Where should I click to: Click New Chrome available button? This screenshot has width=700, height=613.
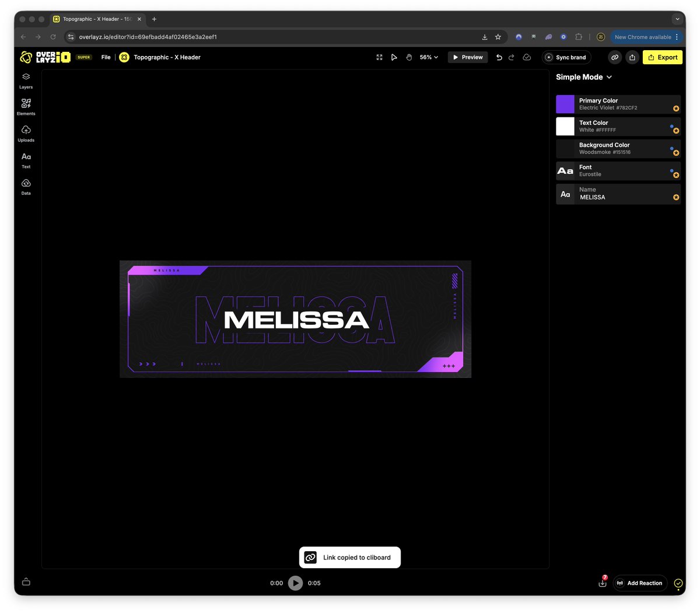coord(645,37)
